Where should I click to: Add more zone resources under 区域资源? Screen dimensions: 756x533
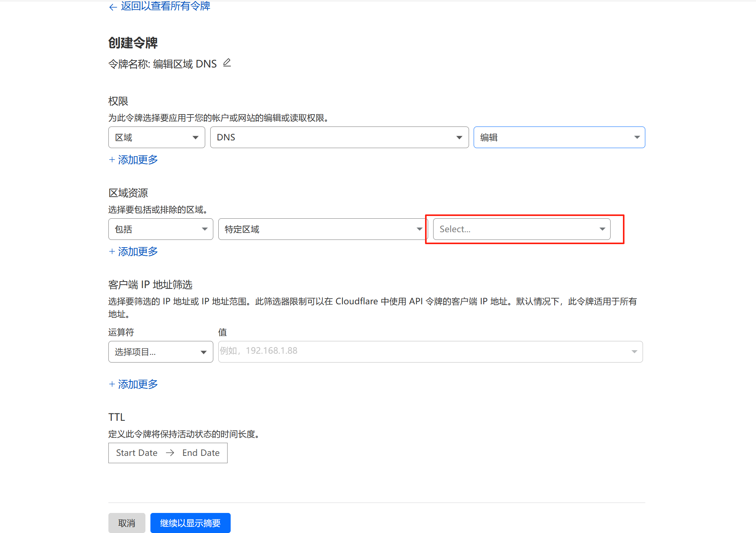[x=133, y=251]
